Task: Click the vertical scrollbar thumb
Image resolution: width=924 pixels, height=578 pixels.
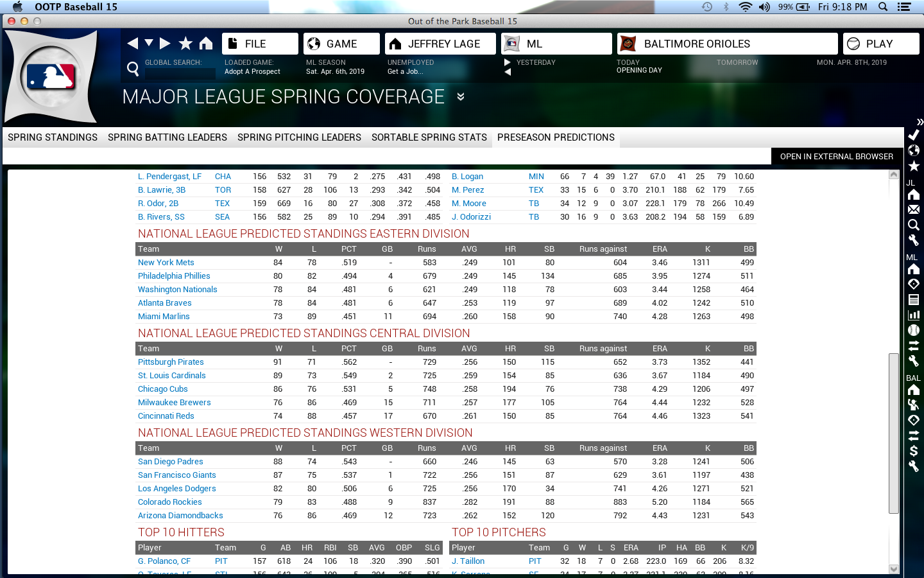Action: [893, 432]
